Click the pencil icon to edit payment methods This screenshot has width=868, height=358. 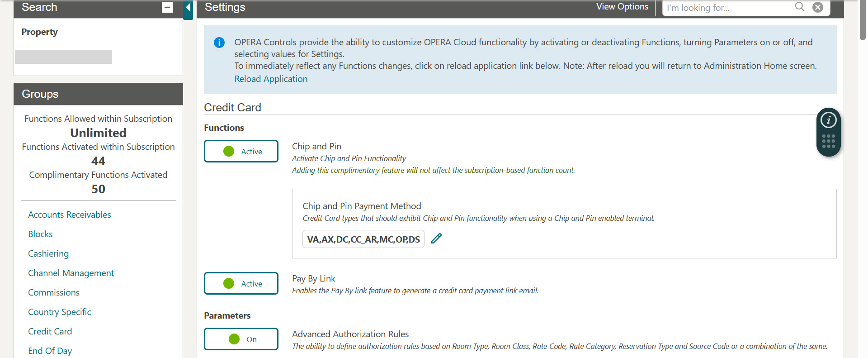click(436, 238)
